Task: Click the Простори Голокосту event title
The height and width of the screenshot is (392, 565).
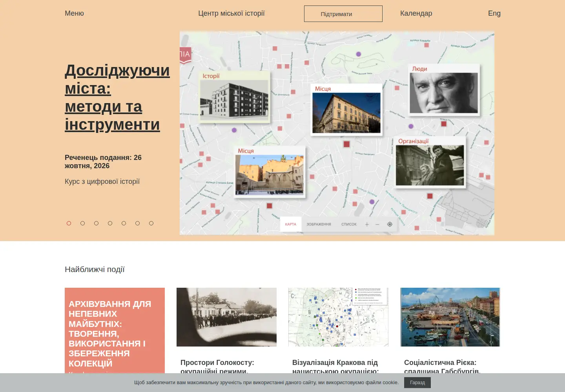Action: 217,366
